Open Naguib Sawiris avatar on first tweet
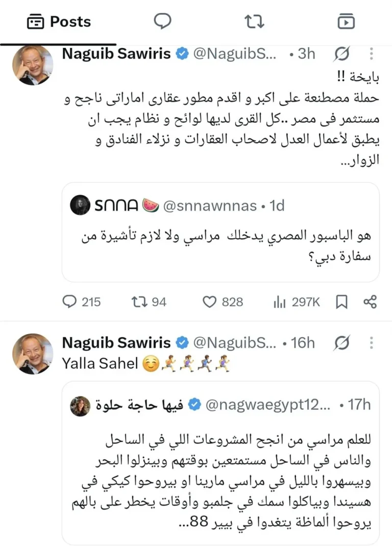392x546 pixels. tap(33, 65)
